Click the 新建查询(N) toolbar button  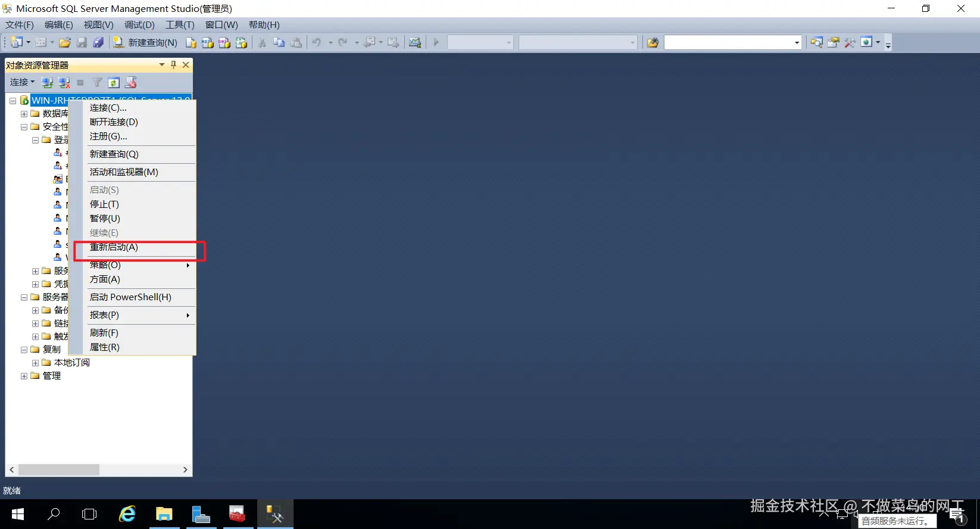[145, 42]
